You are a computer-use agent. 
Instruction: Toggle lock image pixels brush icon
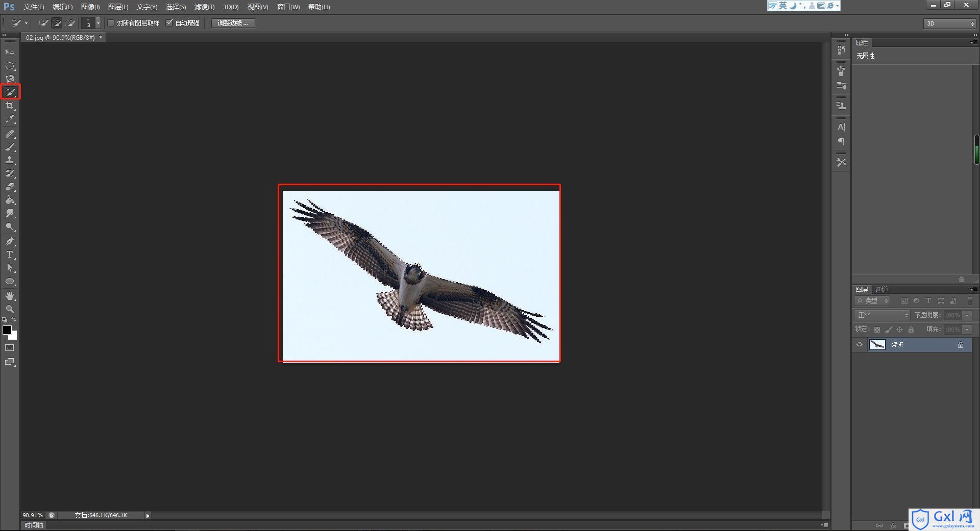pos(889,330)
